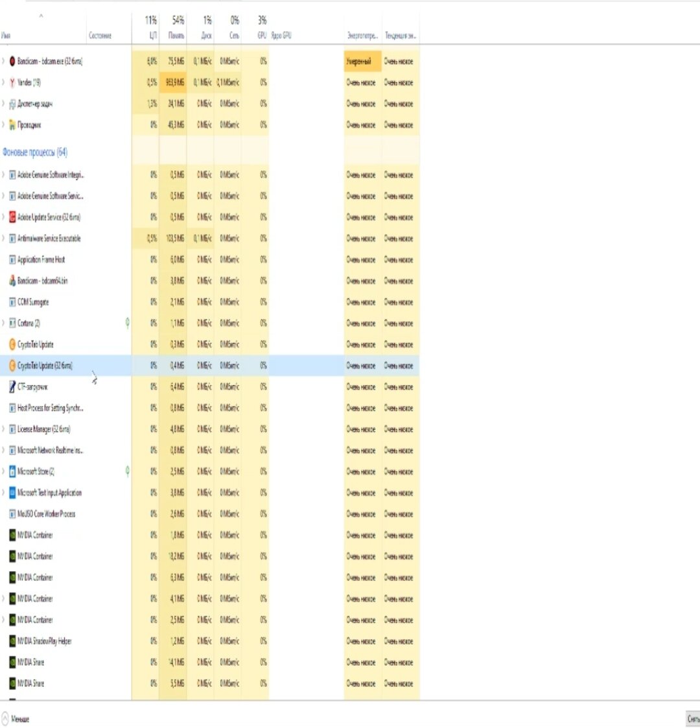Image resolution: width=700 pixels, height=728 pixels.
Task: Expand the License Manager (32 бита) entry
Action: point(3,429)
